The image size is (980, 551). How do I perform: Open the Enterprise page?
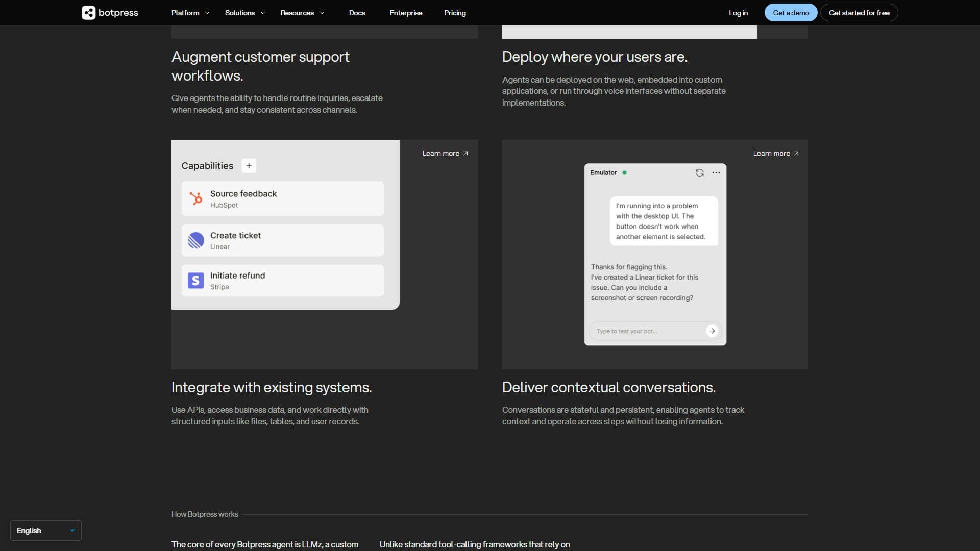coord(406,13)
